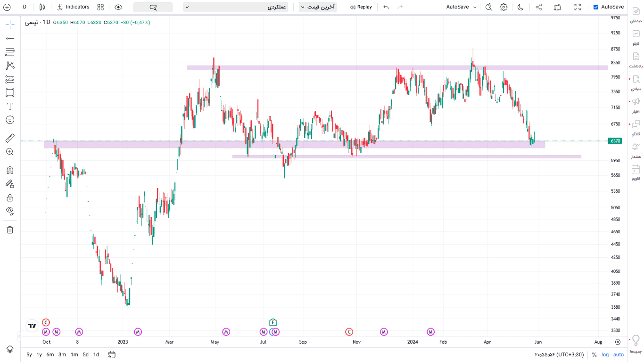Open the جدیدها new features lightbulb
Image resolution: width=644 pixels, height=362 pixels.
pos(636,344)
